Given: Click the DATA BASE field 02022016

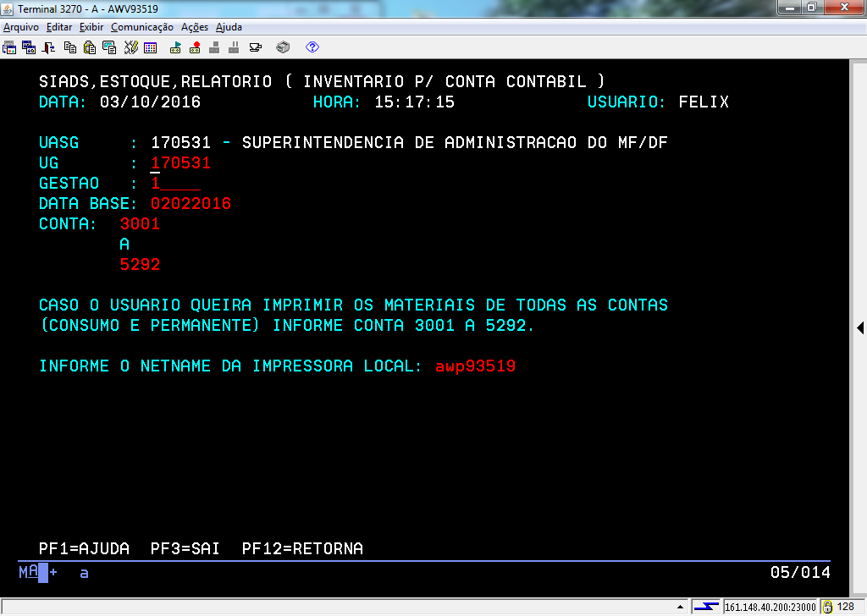Looking at the screenshot, I should click(x=191, y=203).
